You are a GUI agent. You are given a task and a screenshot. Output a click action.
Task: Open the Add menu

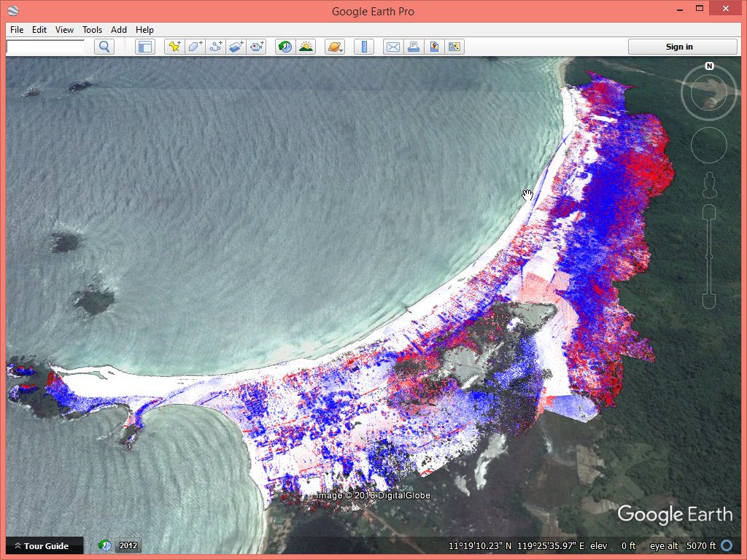(x=119, y=30)
